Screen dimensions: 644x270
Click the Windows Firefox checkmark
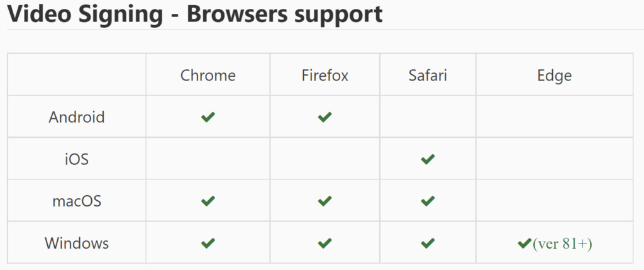(325, 243)
